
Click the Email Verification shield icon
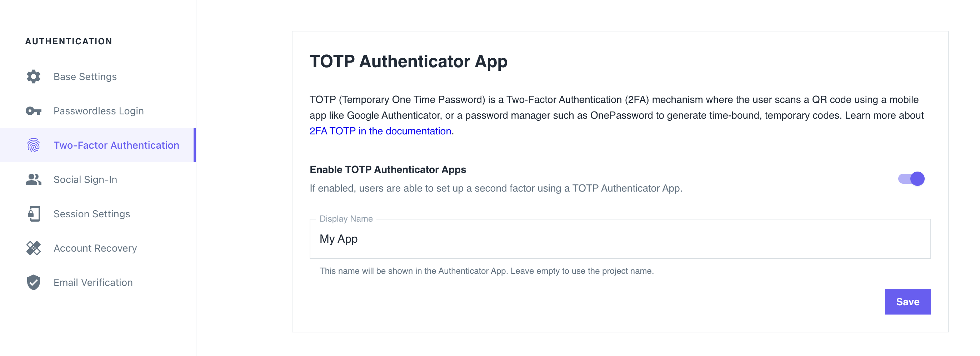click(x=34, y=282)
